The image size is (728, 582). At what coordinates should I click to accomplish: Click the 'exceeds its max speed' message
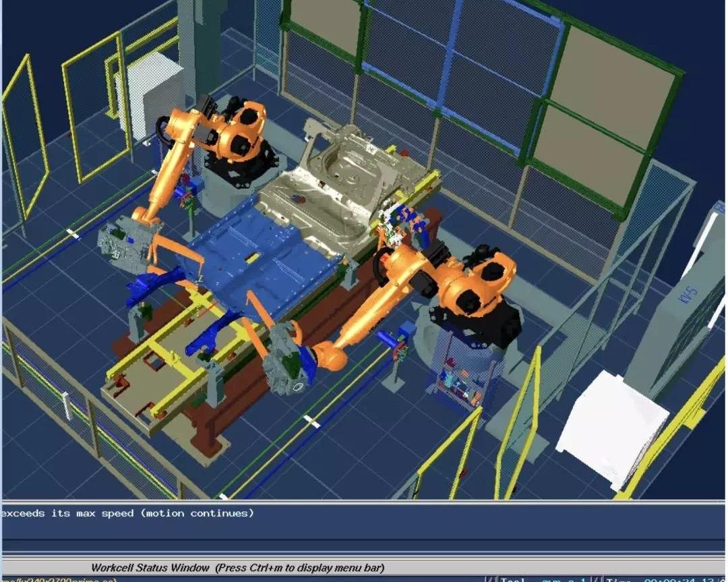click(x=128, y=513)
